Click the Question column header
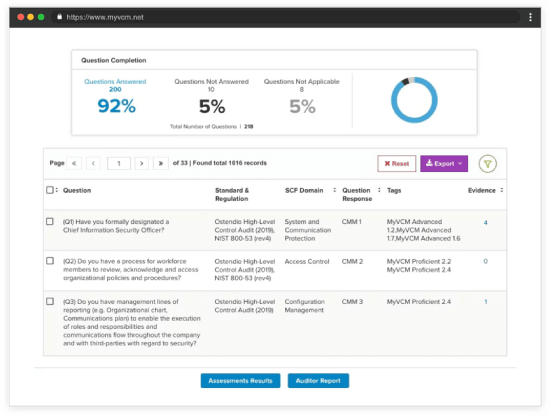Screen dimensions: 550x416 [x=77, y=190]
